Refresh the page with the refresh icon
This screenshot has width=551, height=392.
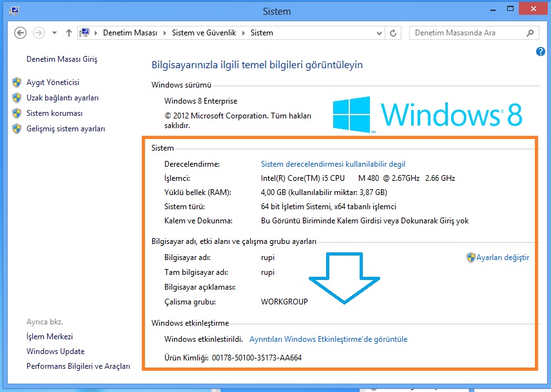(393, 33)
